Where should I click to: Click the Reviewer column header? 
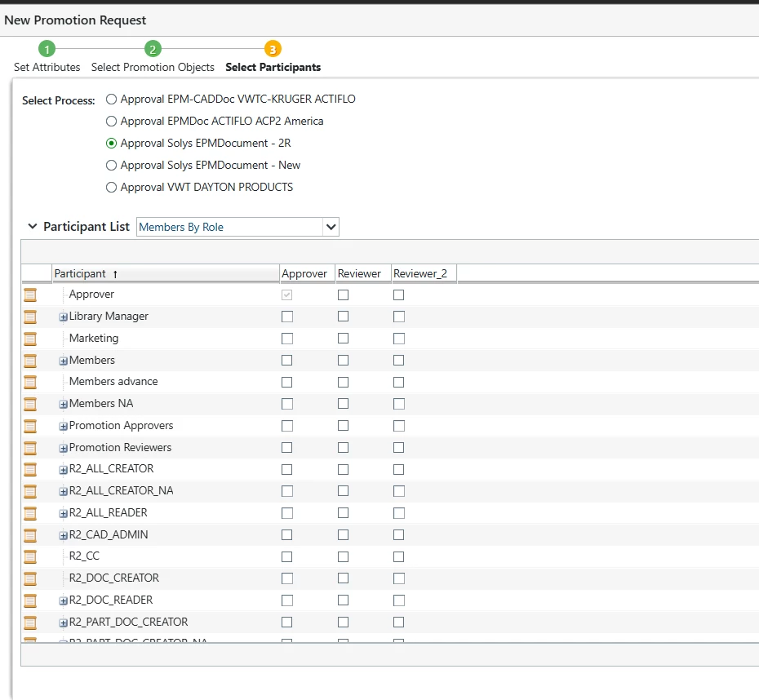tap(362, 274)
